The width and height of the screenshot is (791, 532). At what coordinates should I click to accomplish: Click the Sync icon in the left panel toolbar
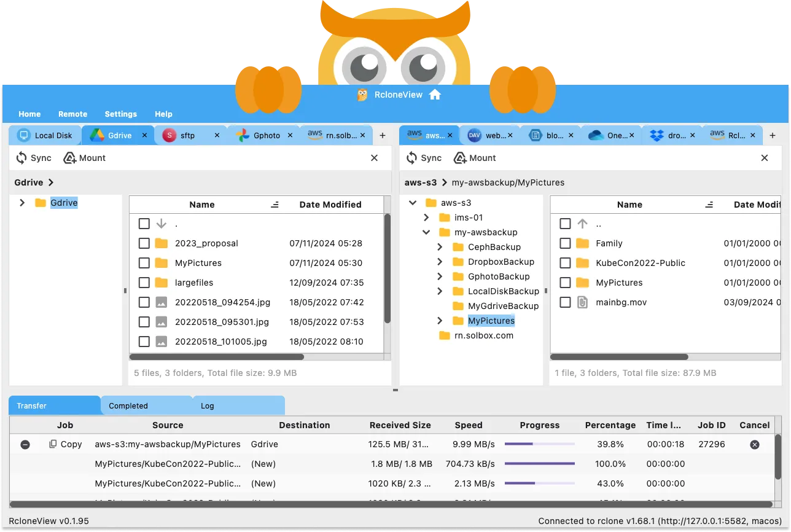tap(21, 158)
